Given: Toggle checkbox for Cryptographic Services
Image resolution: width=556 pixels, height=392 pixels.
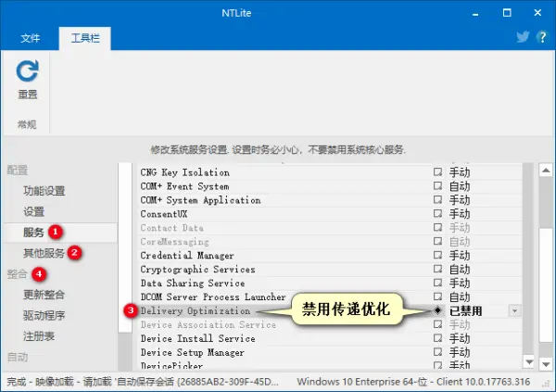Looking at the screenshot, I should click(x=438, y=269).
